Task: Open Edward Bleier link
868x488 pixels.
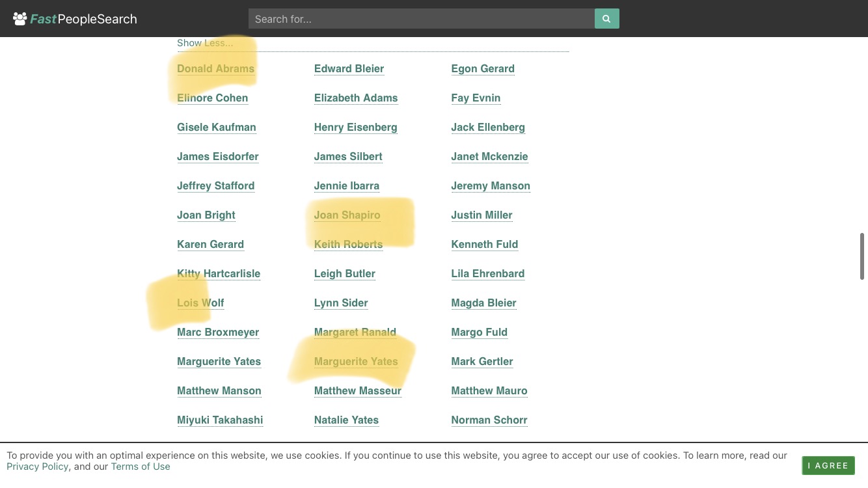Action: click(349, 68)
